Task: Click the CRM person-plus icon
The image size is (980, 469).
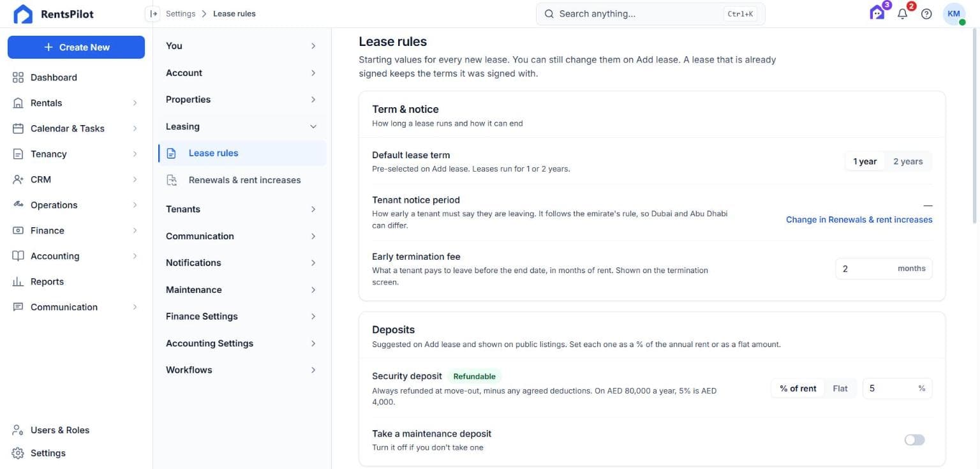Action: [x=18, y=179]
